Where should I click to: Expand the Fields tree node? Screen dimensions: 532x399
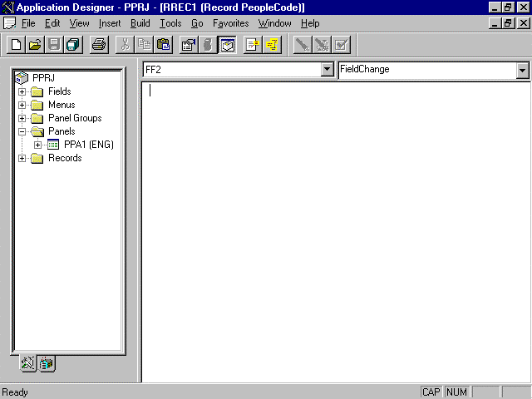[x=22, y=91]
